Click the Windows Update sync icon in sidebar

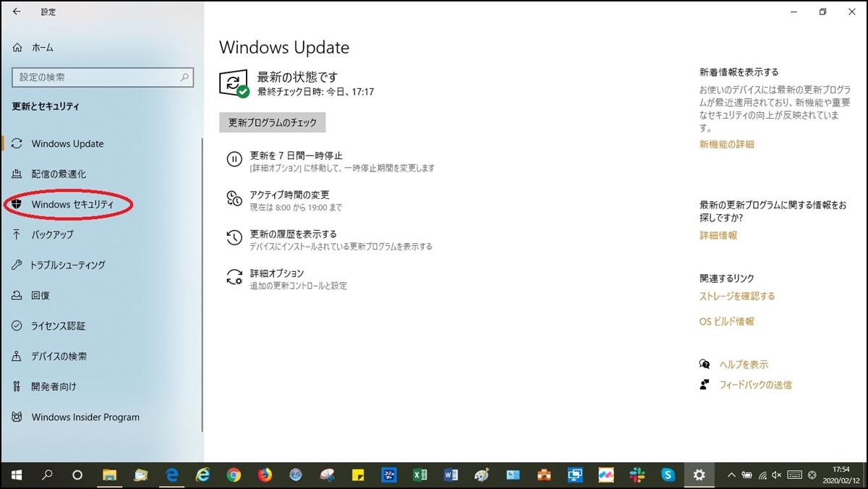pos(17,143)
